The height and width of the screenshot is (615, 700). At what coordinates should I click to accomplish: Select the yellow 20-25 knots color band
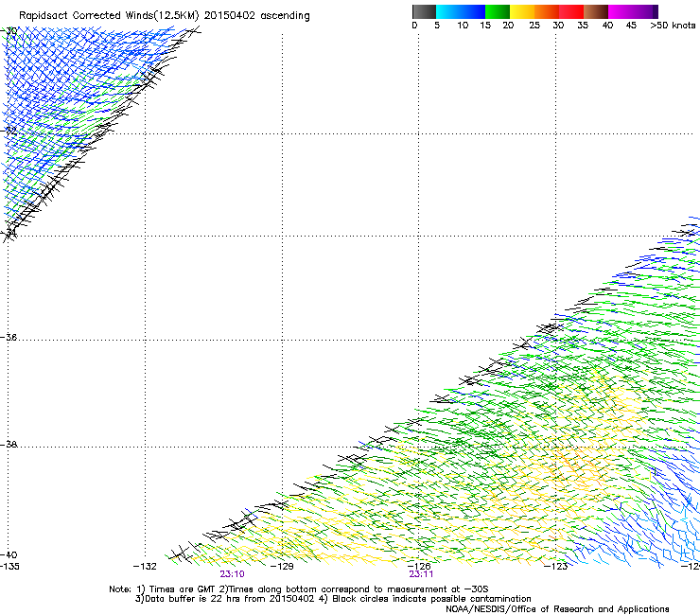click(x=522, y=11)
